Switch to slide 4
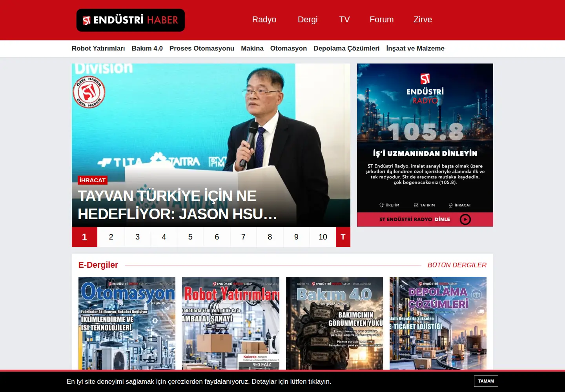Screen dimensions: 565x392 [x=164, y=237]
